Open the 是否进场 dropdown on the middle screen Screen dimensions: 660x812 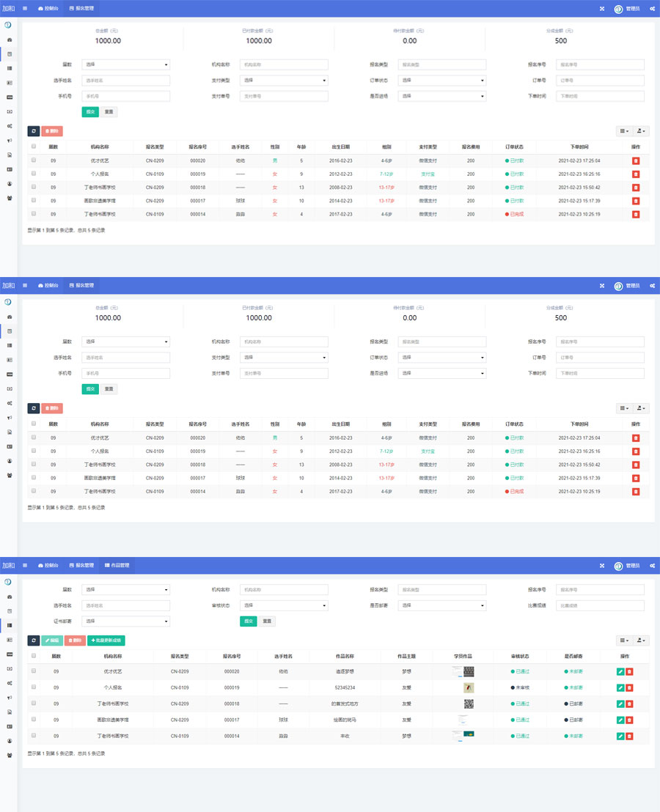(442, 373)
